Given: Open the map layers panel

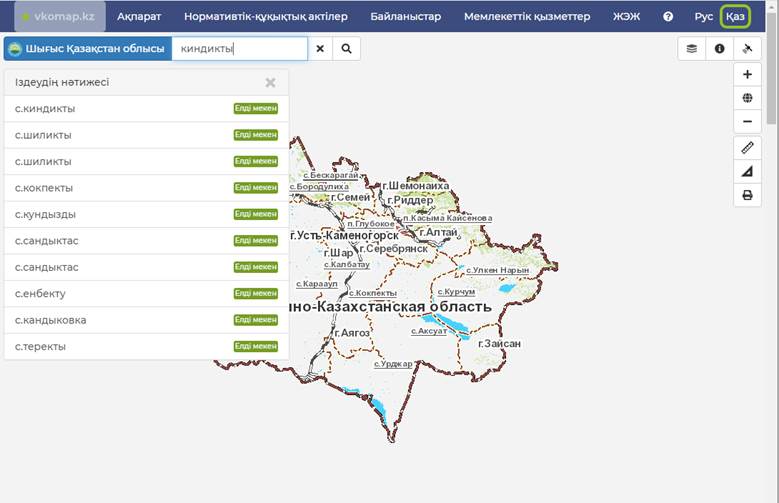Looking at the screenshot, I should point(691,48).
